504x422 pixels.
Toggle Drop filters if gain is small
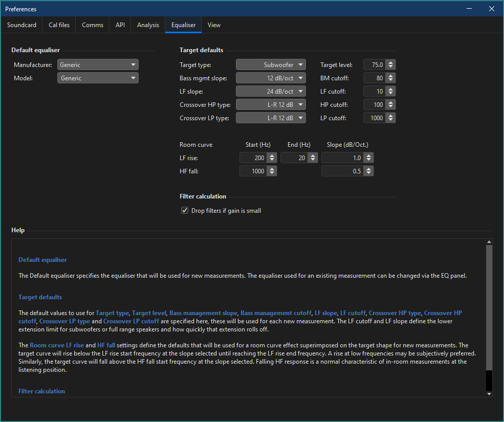[185, 211]
